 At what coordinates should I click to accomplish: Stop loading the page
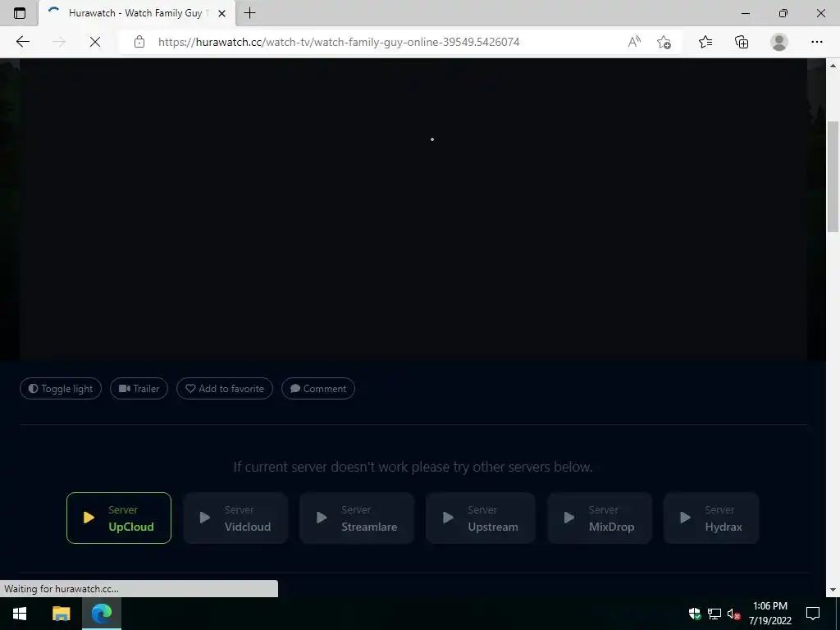click(95, 42)
